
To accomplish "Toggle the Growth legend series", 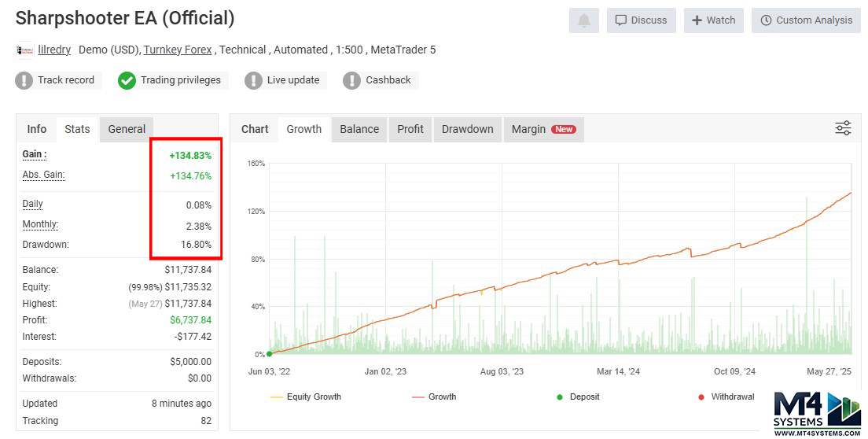I will 434,397.
